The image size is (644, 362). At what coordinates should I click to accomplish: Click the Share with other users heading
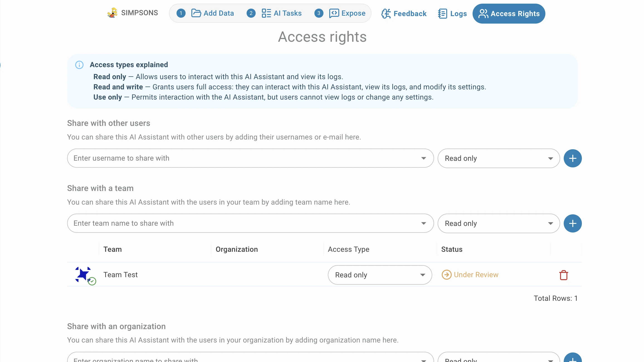108,123
